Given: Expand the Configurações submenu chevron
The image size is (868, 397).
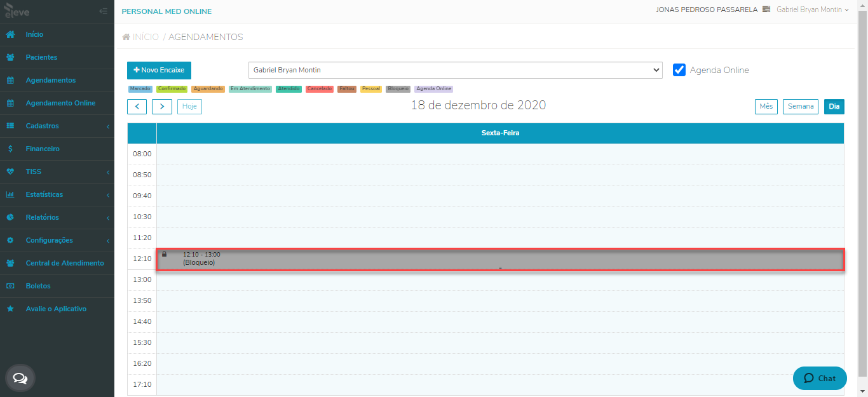Looking at the screenshot, I should pos(108,241).
